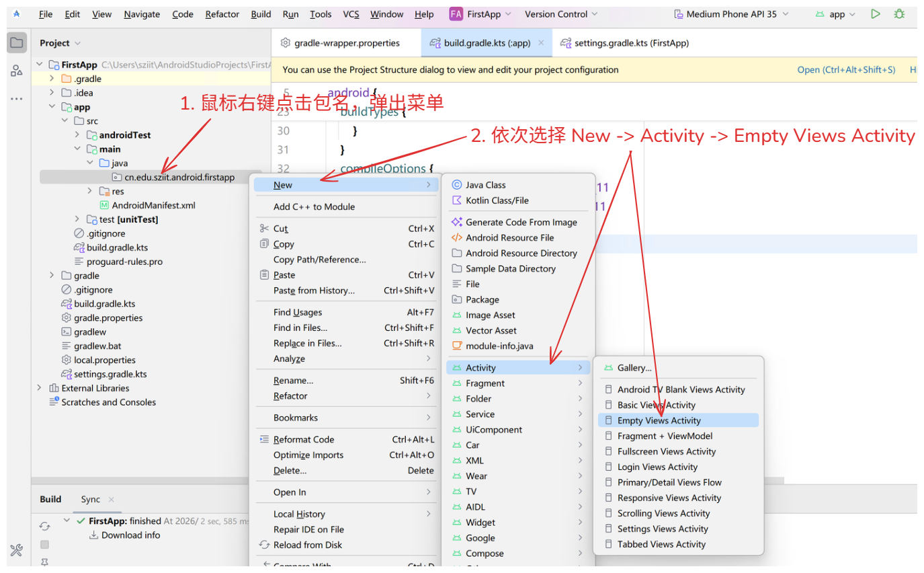Click the sync rerun icon in Build panel
The width and height of the screenshot is (924, 573).
click(x=44, y=526)
